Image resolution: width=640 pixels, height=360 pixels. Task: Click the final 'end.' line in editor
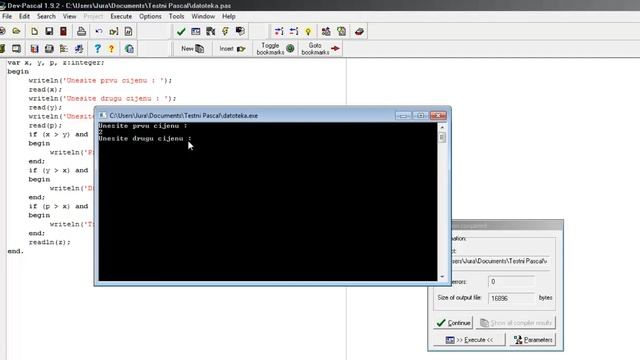pyautogui.click(x=16, y=251)
